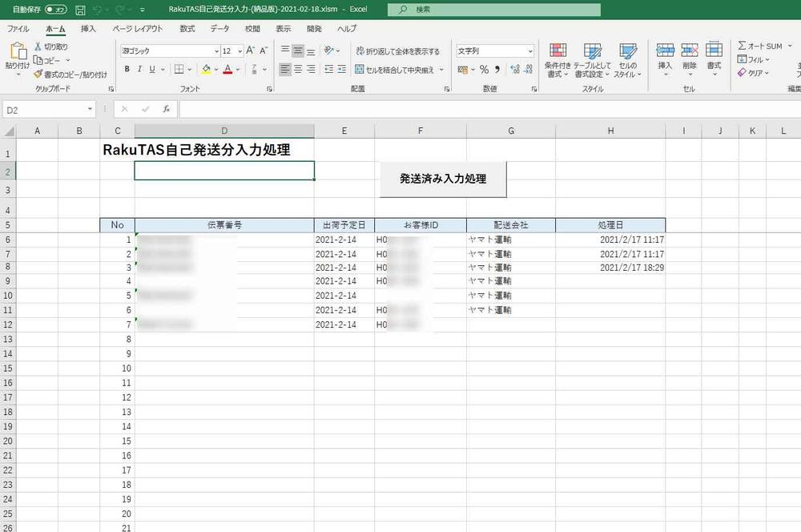Click the search box 検索
Screen dimensions: 801x532
(x=494, y=10)
